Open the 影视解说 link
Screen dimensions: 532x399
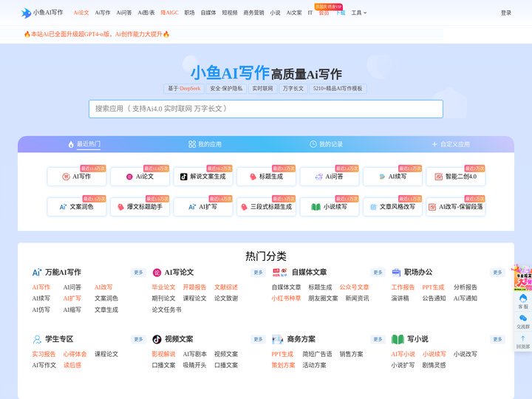(163, 354)
